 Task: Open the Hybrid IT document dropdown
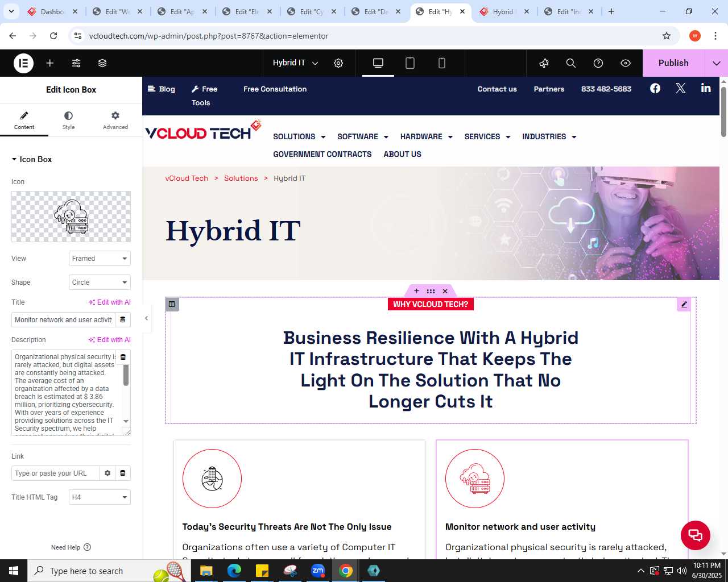point(296,63)
